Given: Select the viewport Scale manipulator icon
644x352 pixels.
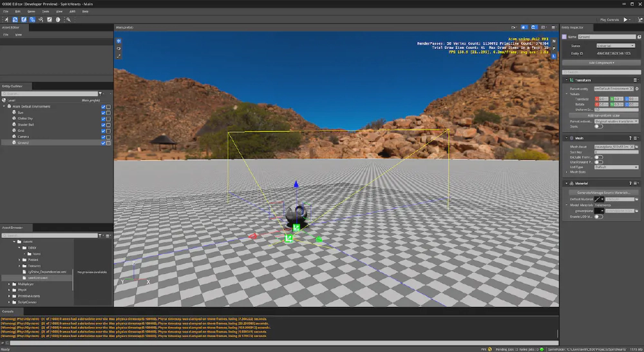Looking at the screenshot, I should point(118,55).
